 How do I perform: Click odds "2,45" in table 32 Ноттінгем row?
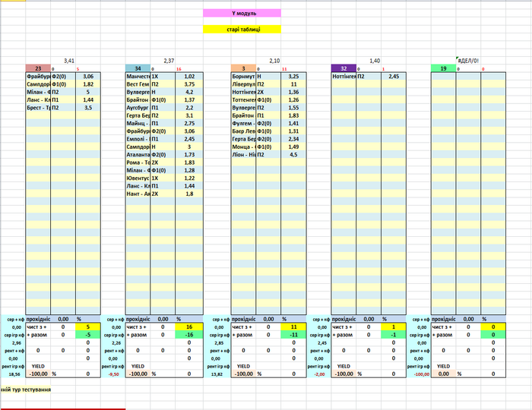click(x=394, y=77)
